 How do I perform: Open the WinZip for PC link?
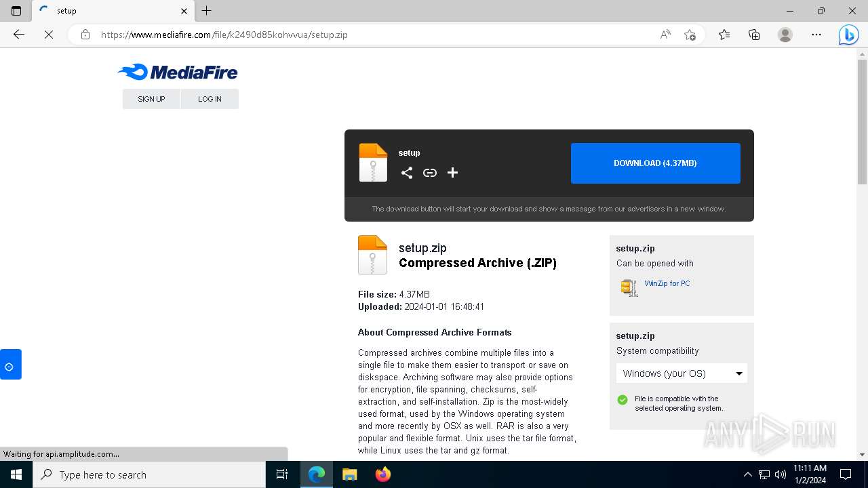(667, 283)
